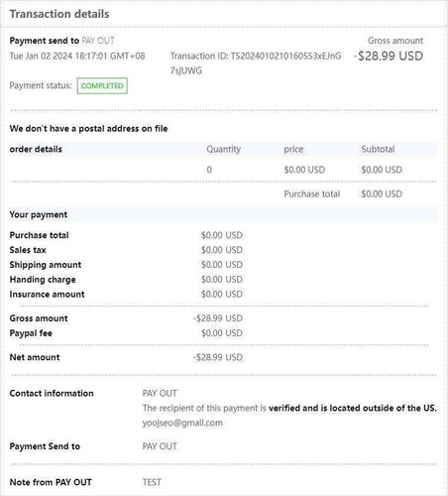Screen dimensions: 448x496
Task: Click the We don't have a postal address message
Action: coord(88,129)
